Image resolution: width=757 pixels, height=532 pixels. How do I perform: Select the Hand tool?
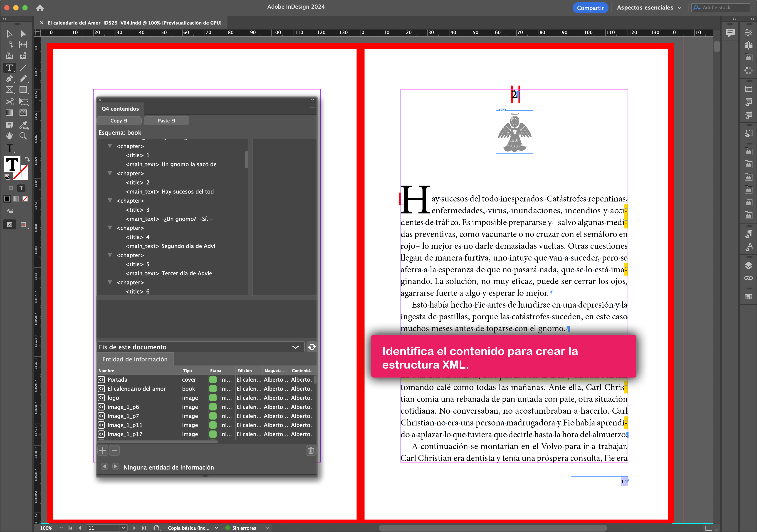10,136
